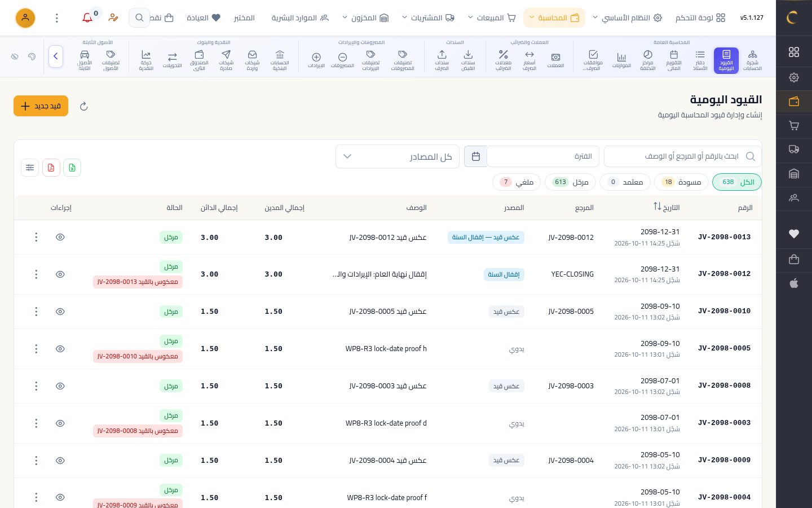
Task: Open column settings sliders icon
Action: [30, 168]
